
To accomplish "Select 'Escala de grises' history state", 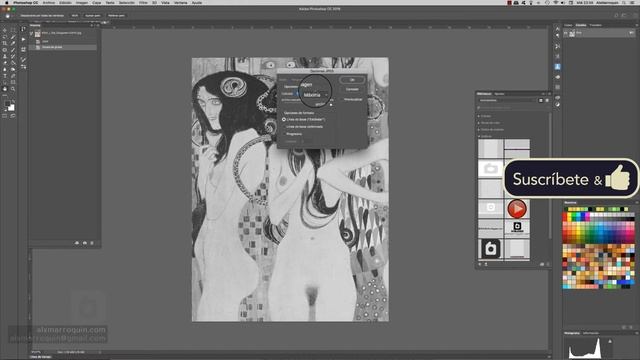I will point(63,47).
